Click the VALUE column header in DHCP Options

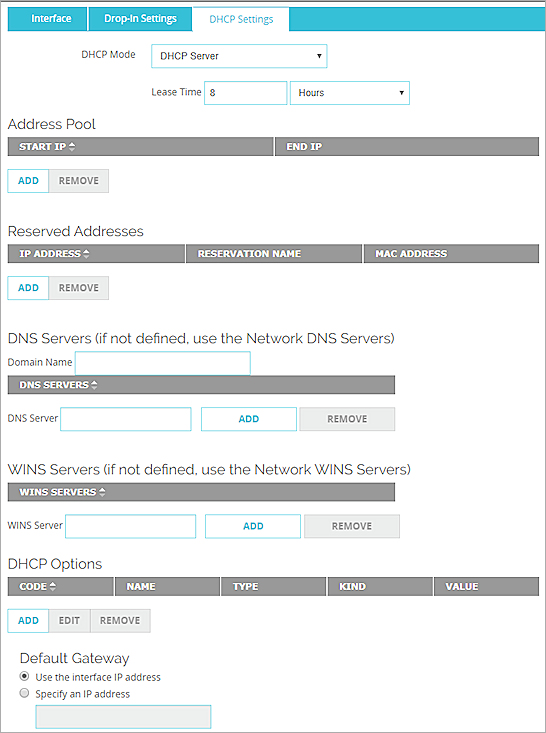point(486,586)
